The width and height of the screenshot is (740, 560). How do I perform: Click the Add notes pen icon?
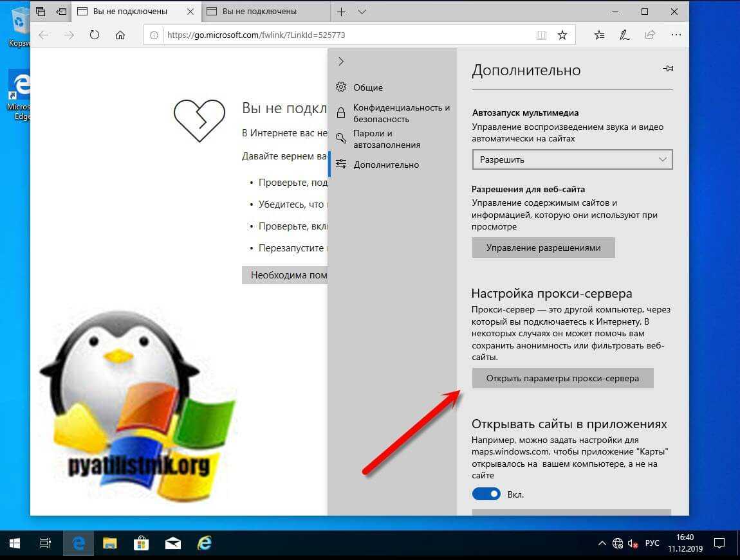(x=624, y=35)
